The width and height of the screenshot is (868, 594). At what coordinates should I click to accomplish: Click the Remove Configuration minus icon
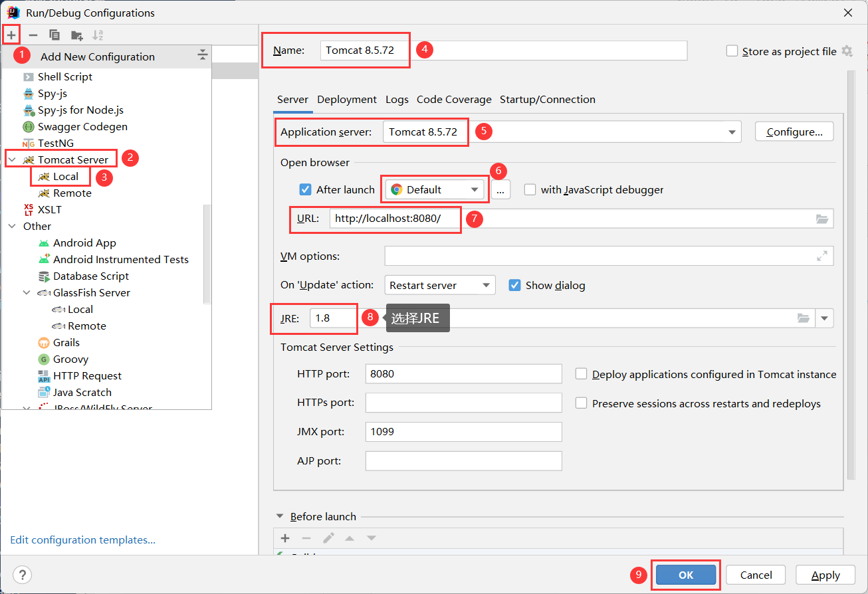[x=33, y=35]
